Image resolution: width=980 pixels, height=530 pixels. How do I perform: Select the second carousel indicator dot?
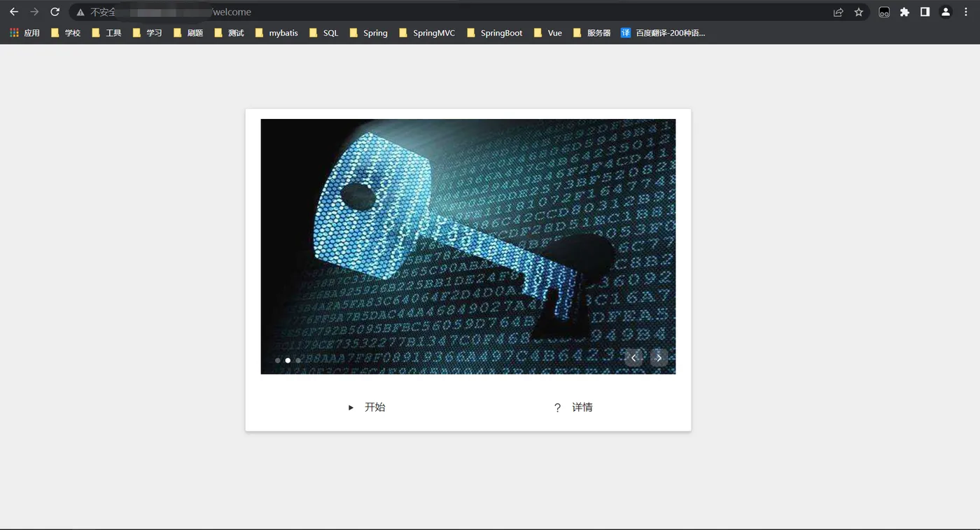pyautogui.click(x=288, y=361)
